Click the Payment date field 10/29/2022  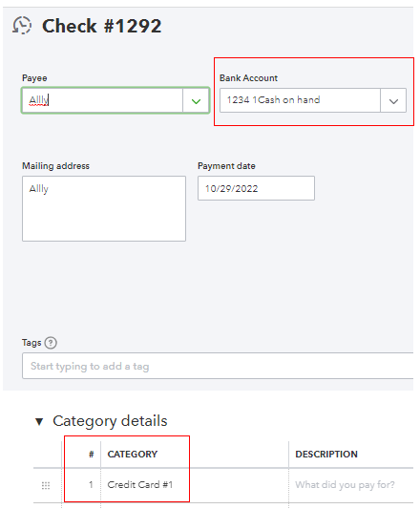pos(256,188)
